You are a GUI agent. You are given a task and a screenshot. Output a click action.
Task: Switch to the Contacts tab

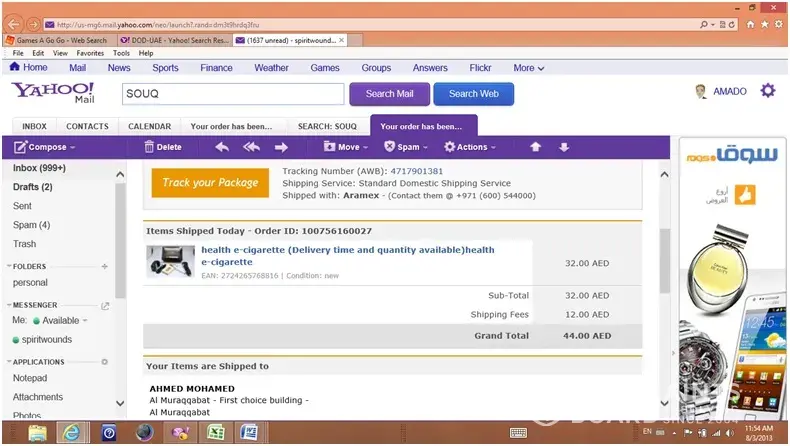87,127
